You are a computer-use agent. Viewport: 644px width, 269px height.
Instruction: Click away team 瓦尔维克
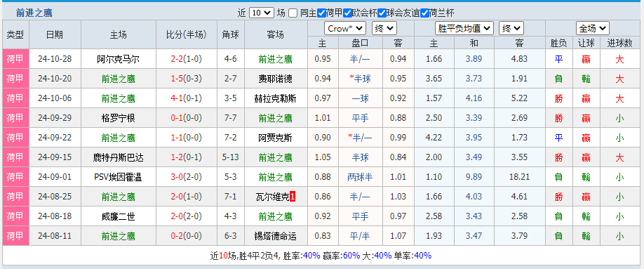point(272,197)
